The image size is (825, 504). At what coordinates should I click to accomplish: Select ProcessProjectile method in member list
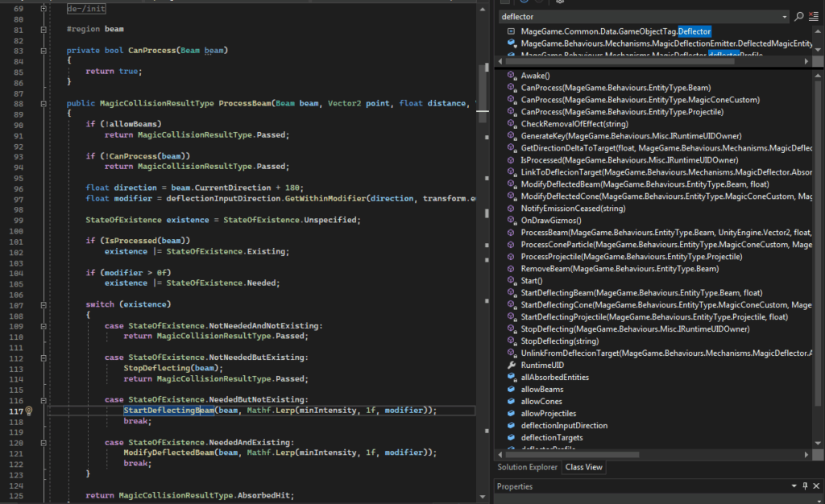(x=632, y=256)
